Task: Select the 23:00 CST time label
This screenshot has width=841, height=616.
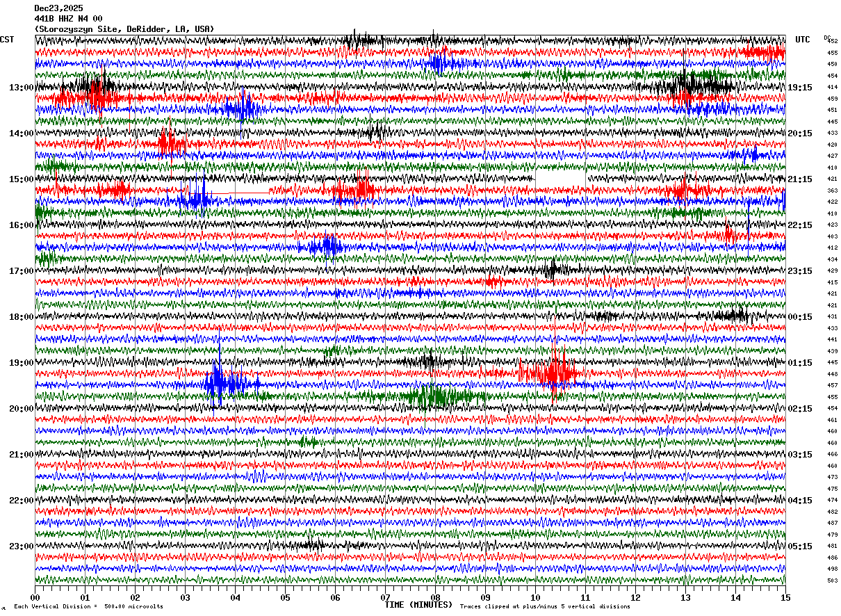Action: [x=22, y=546]
